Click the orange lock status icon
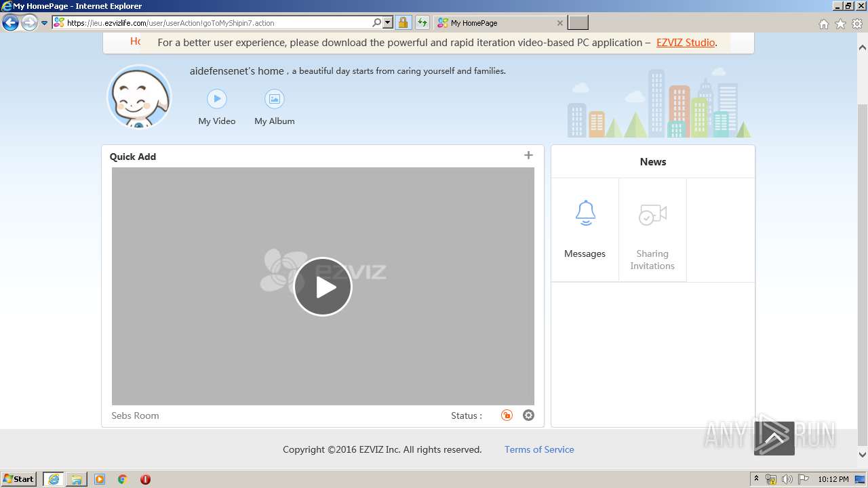The image size is (868, 488). (x=507, y=415)
